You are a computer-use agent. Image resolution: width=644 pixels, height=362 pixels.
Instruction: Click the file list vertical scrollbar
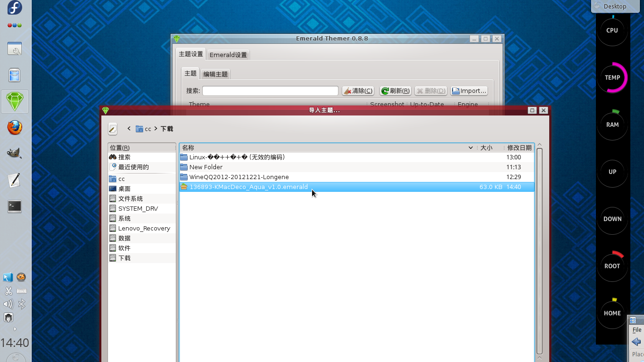pyautogui.click(x=539, y=252)
